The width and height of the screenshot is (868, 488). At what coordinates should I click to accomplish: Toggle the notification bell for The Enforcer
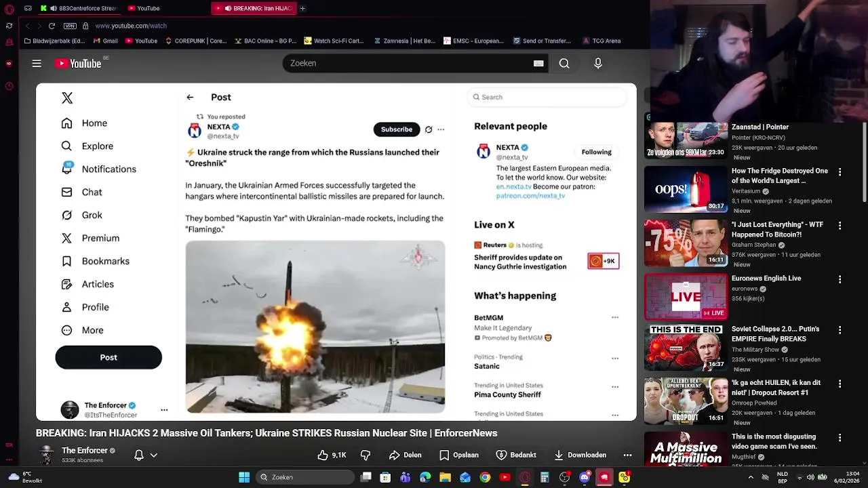pos(139,455)
